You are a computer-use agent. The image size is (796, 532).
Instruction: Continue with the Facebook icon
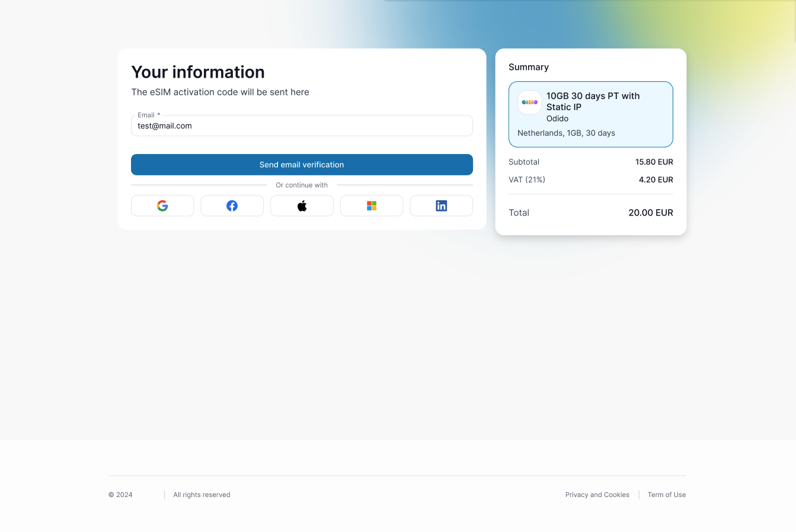pyautogui.click(x=232, y=206)
